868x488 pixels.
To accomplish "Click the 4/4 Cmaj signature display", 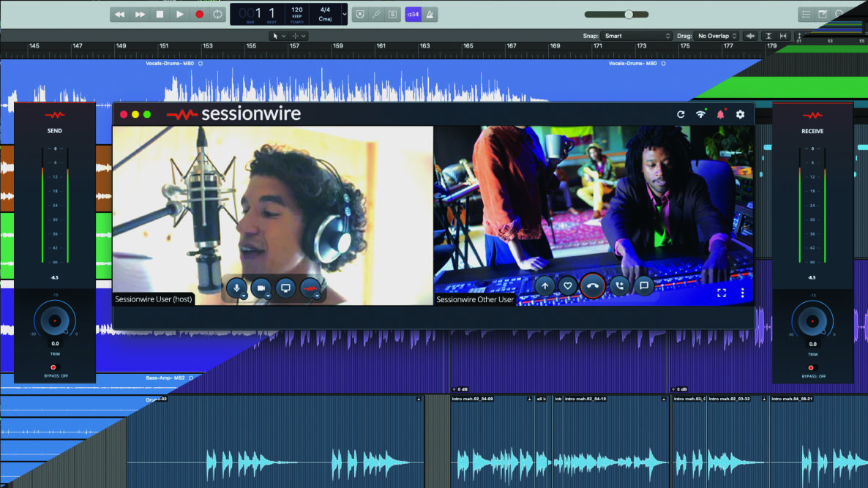I will [325, 15].
